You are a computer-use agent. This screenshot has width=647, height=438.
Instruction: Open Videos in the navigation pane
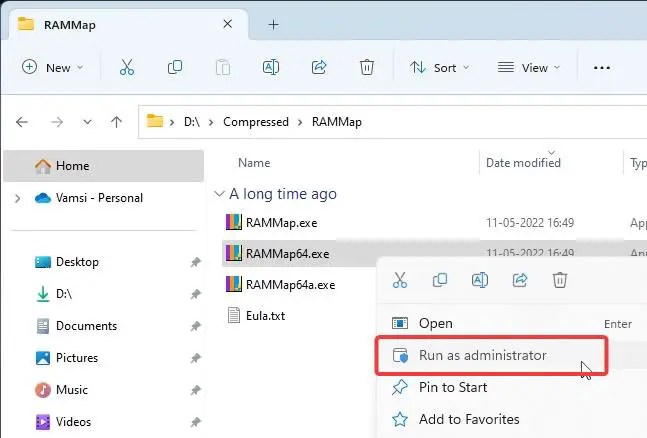pos(73,422)
